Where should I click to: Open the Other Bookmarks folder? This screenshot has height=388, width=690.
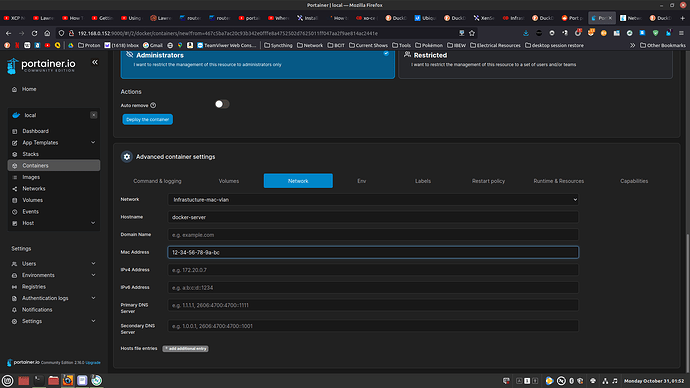(663, 45)
